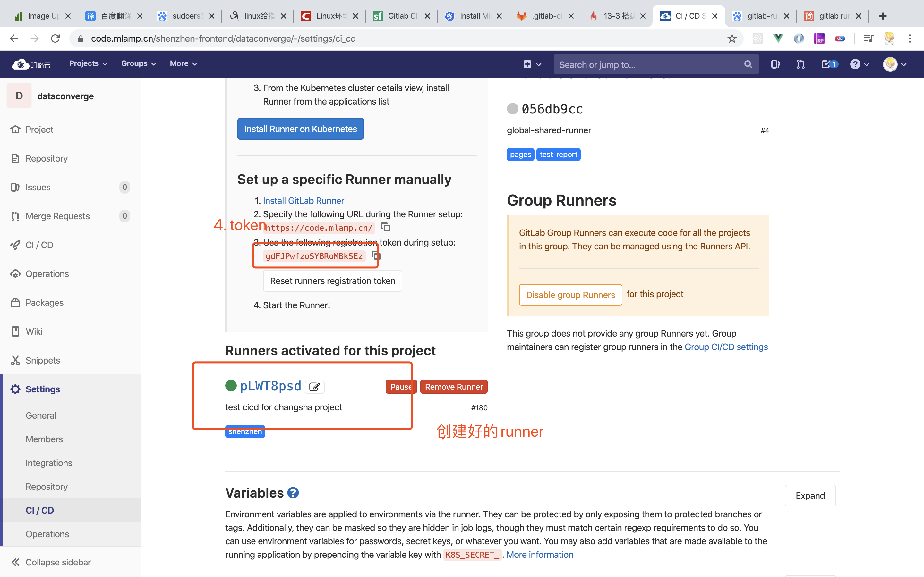Open the Projects dropdown menu

pyautogui.click(x=88, y=64)
